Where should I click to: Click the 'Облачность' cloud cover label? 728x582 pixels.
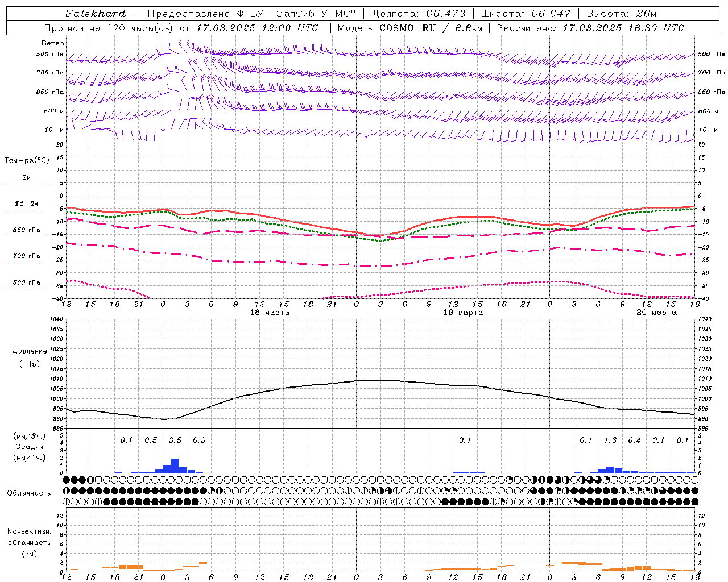click(x=29, y=493)
